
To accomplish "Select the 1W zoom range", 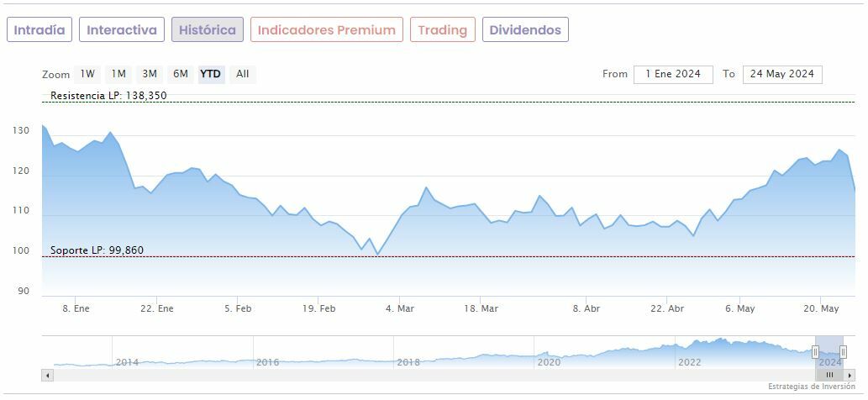I will tap(87, 74).
